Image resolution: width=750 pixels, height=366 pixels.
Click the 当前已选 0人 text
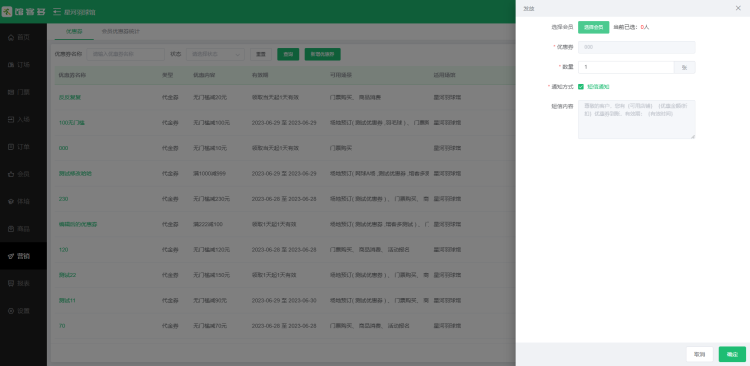pos(631,27)
